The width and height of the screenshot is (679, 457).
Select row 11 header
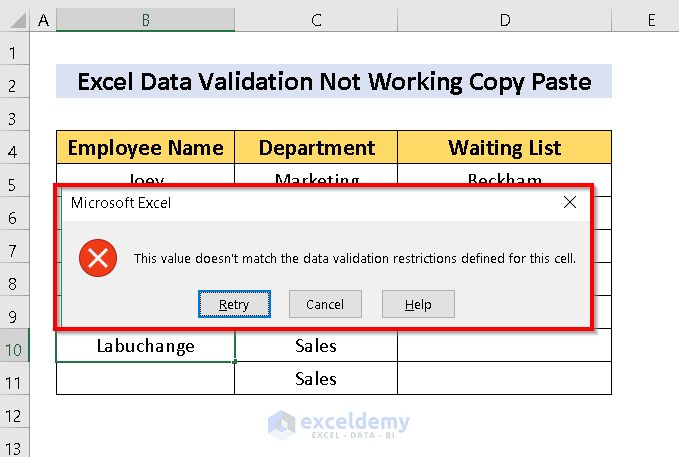coord(15,379)
